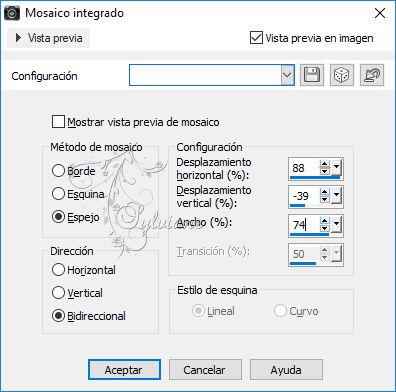
Task: Increase horizontal offset with up arrow
Action: tap(325, 164)
